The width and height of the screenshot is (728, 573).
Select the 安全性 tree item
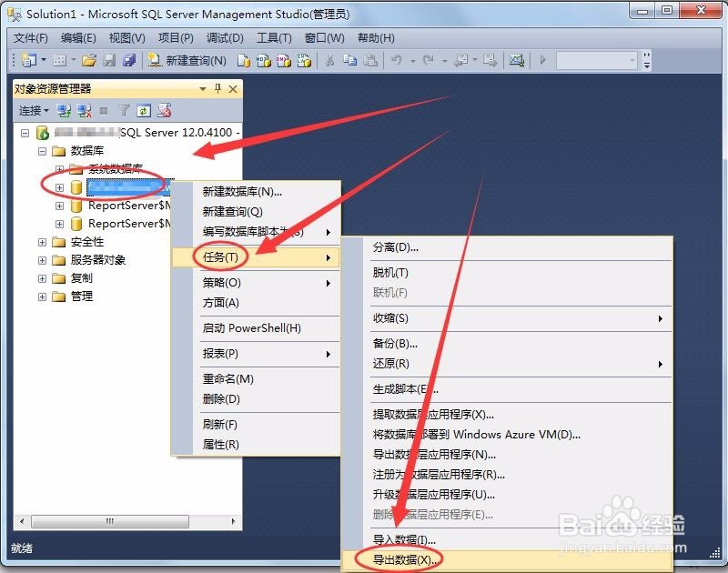click(86, 242)
